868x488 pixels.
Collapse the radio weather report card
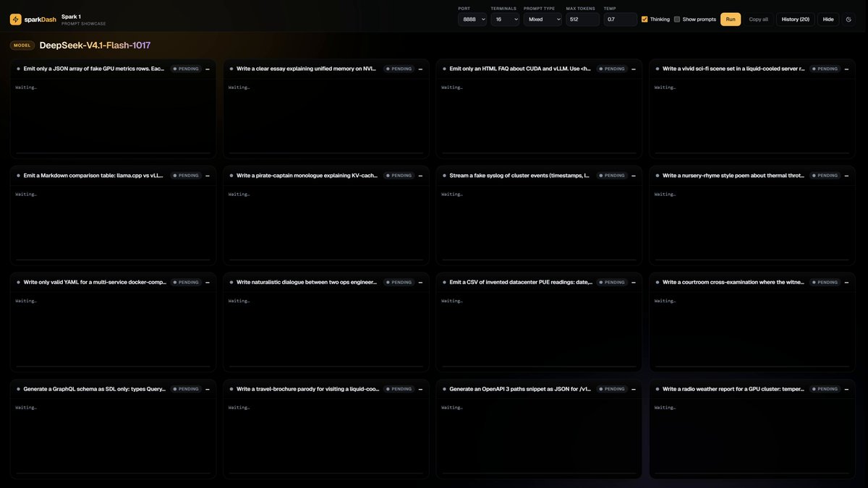(846, 389)
